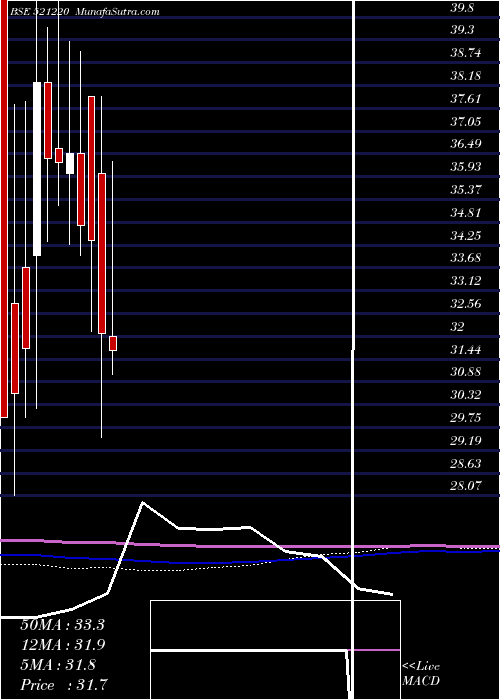This screenshot has height=700, width=500.
Task: Click the 38.74 price axis label
Action: click(465, 53)
